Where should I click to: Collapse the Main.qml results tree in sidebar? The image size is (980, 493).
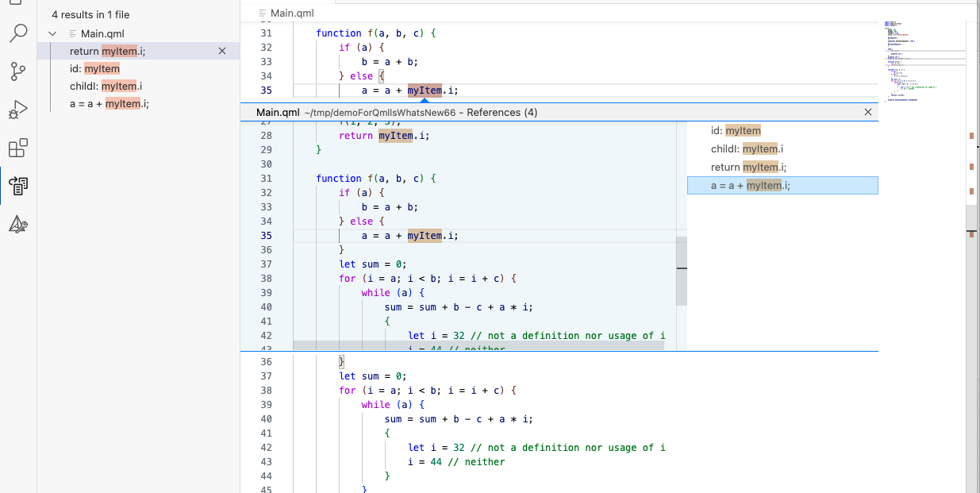53,33
